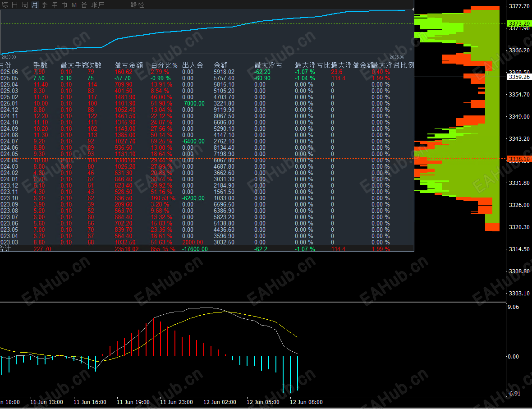Click the green 3373.29 price label
The image size is (532, 409).
[x=519, y=23]
